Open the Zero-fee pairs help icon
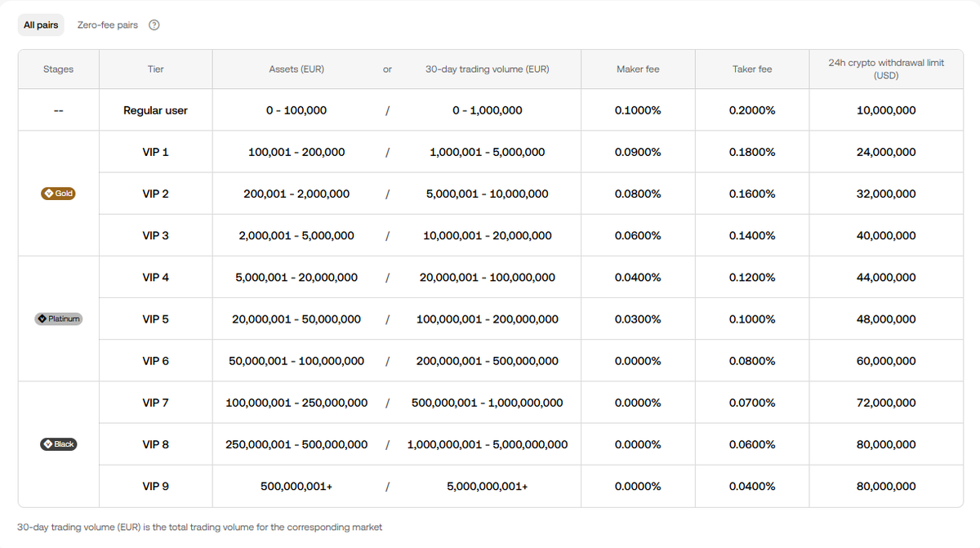This screenshot has height=548, width=980. click(154, 25)
